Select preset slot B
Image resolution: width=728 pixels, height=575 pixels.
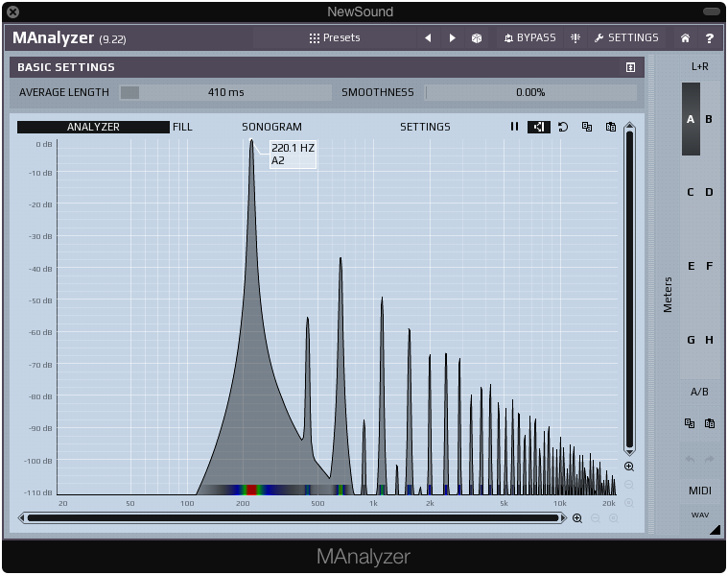[709, 119]
